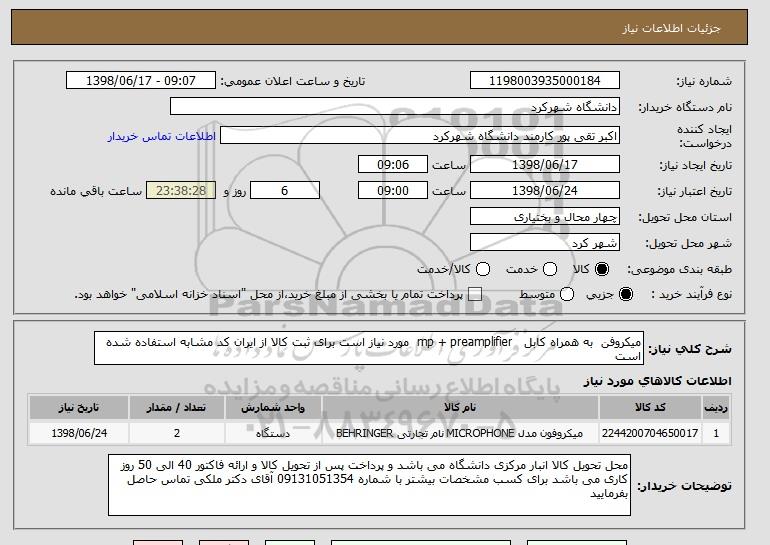Click the ردیف column header
The image size is (770, 545).
pos(716,408)
